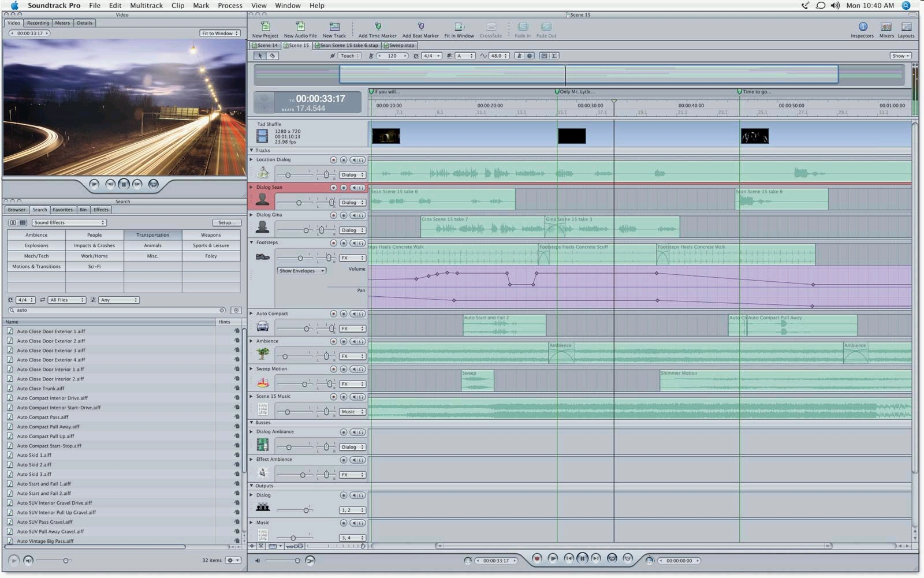
Task: Open the Sound Effects category dropdown
Action: [x=69, y=222]
